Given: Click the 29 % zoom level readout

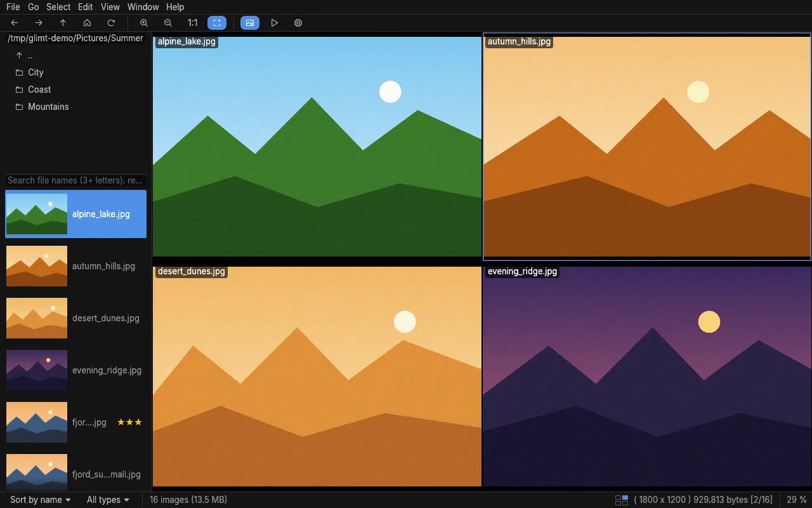Looking at the screenshot, I should click(x=797, y=500).
